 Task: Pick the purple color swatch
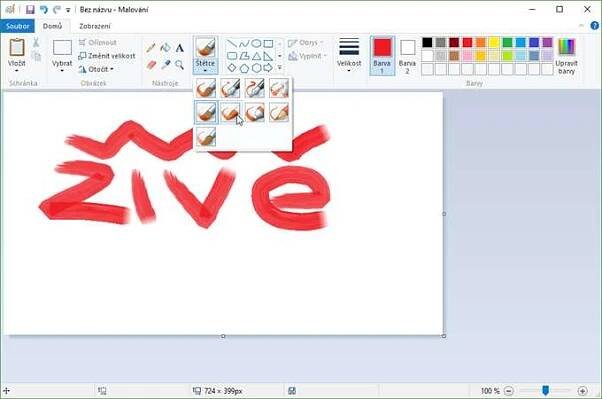(547, 42)
